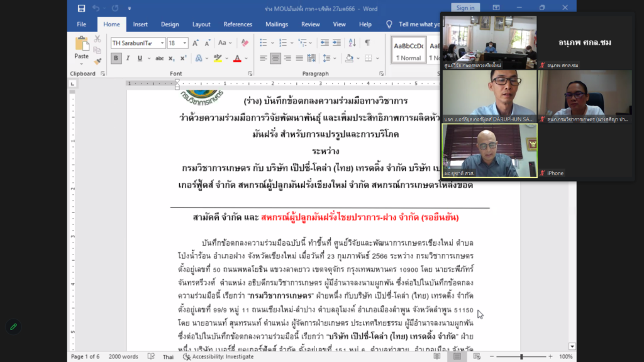The width and height of the screenshot is (644, 362).
Task: Cut the selection with the scissors icon
Action: 97,39
